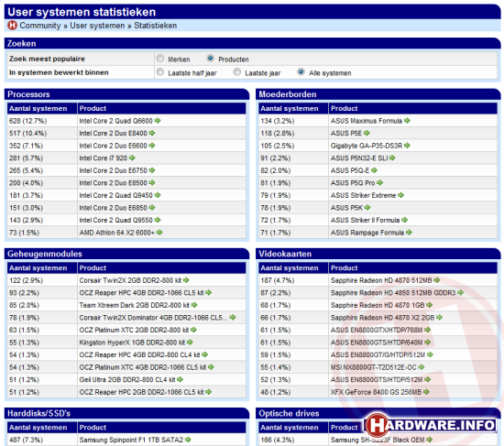Click green arrow for Sapphire Radeon HD 4870 512MB
The width and height of the screenshot is (504, 446).
pos(437,280)
